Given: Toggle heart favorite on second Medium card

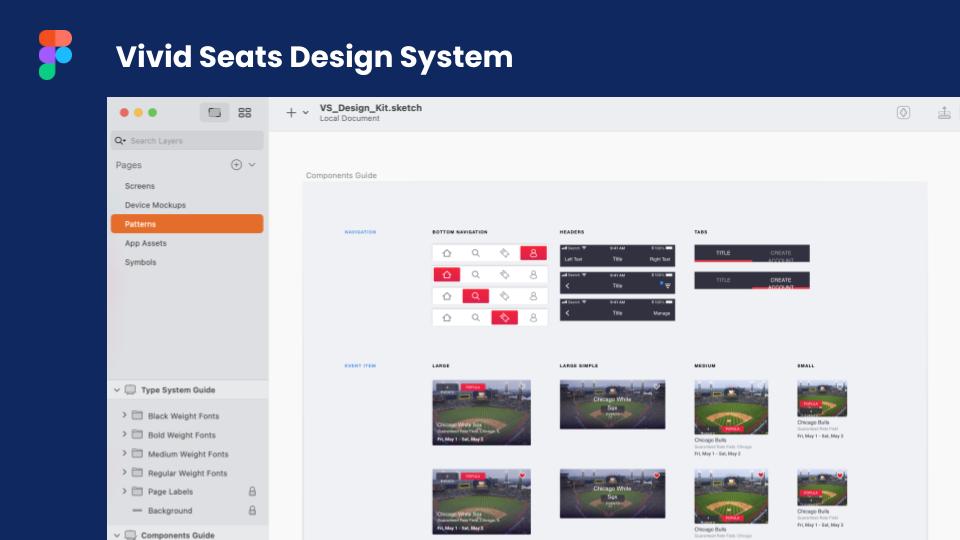Looking at the screenshot, I should click(760, 475).
